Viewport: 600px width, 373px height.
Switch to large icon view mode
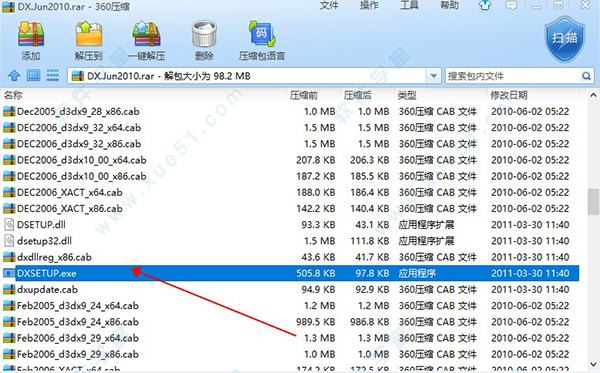tap(33, 75)
